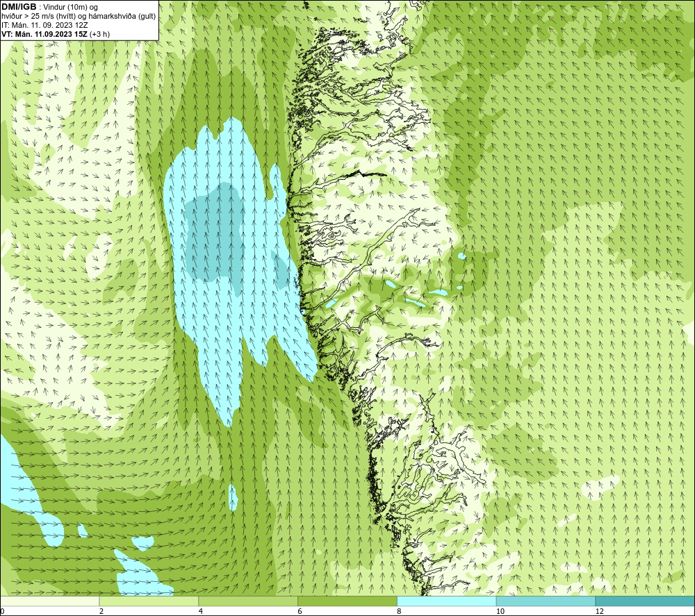Click the above-12 m/s teal color segment

pos(646,601)
